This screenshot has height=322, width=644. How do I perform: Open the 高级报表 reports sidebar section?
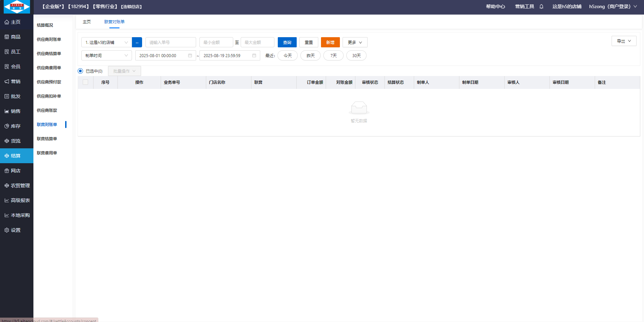tap(20, 200)
